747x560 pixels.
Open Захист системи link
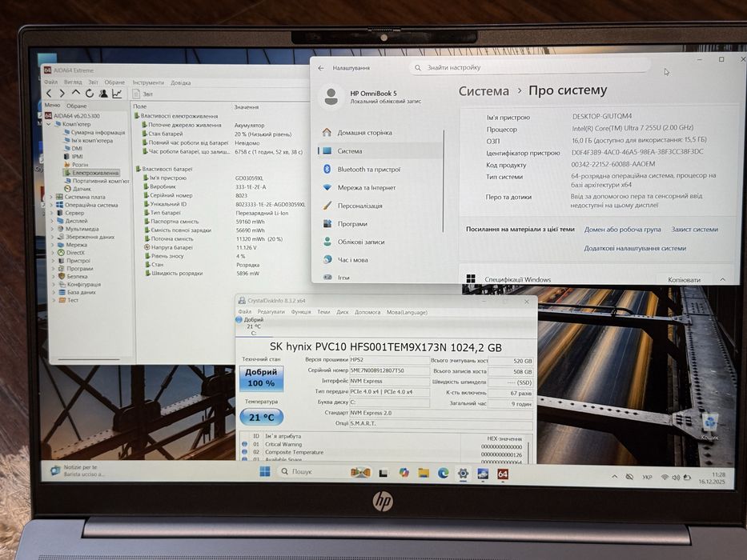(x=695, y=230)
